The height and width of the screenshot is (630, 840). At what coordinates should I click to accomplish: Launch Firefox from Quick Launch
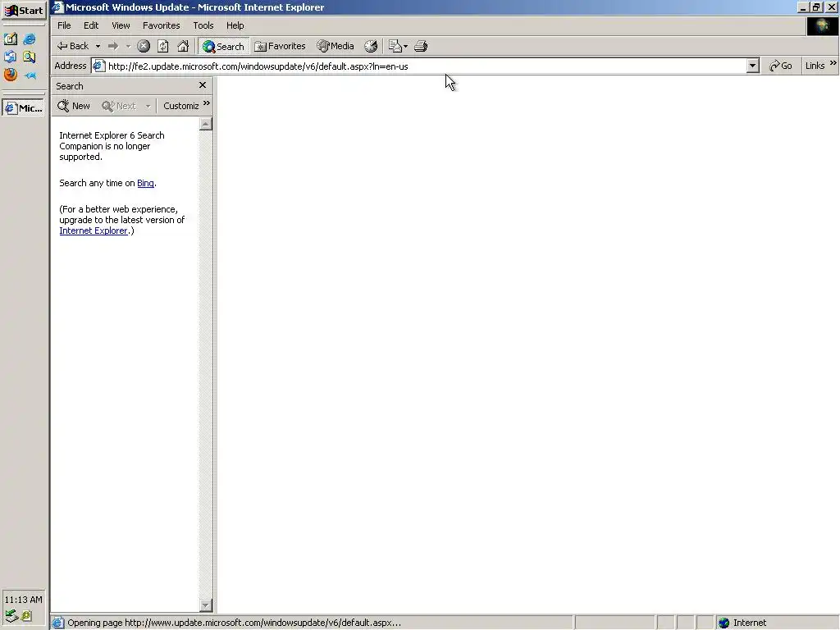(x=10, y=75)
